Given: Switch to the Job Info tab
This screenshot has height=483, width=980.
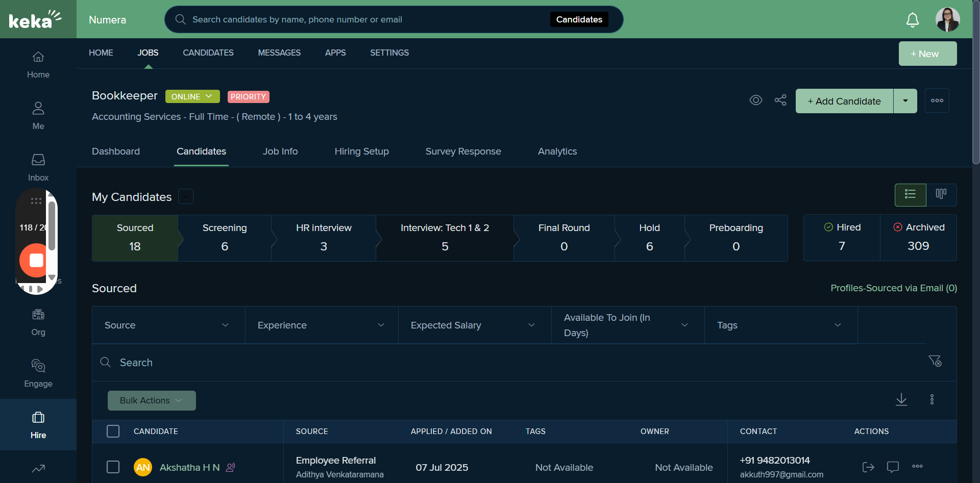Looking at the screenshot, I should tap(280, 151).
